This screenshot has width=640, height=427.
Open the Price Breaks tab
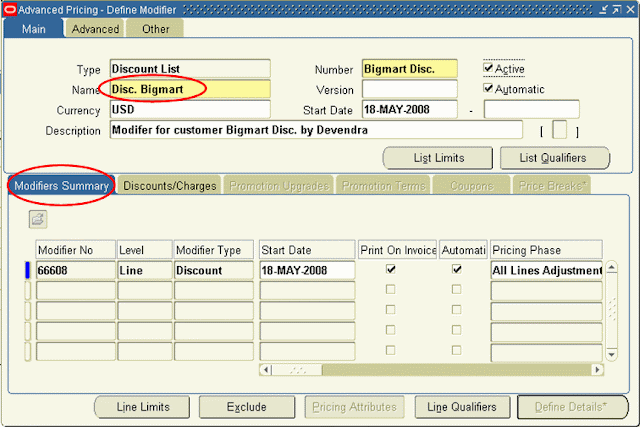click(x=552, y=186)
